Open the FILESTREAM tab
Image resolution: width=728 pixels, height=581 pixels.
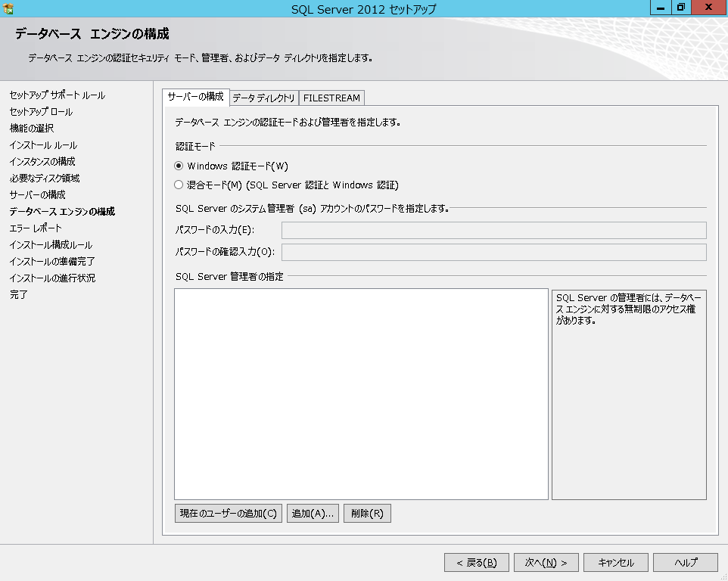click(x=331, y=98)
